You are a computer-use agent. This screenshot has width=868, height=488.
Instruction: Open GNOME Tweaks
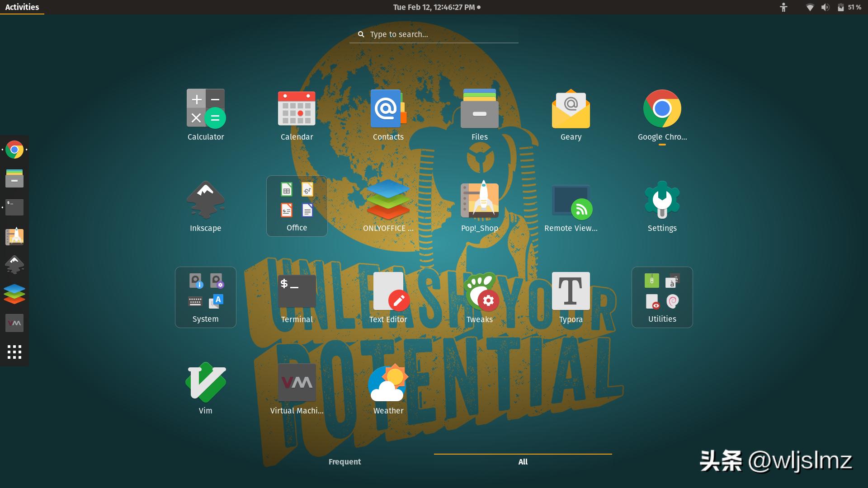pos(479,291)
